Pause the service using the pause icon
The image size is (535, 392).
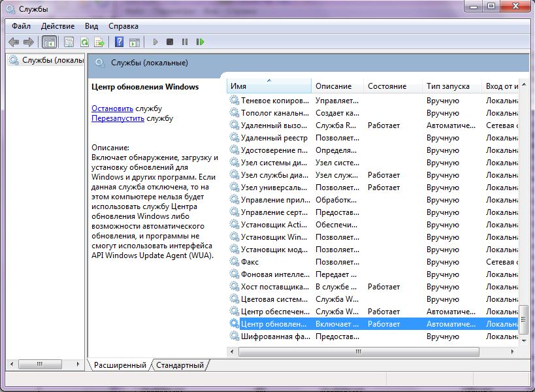tap(185, 42)
